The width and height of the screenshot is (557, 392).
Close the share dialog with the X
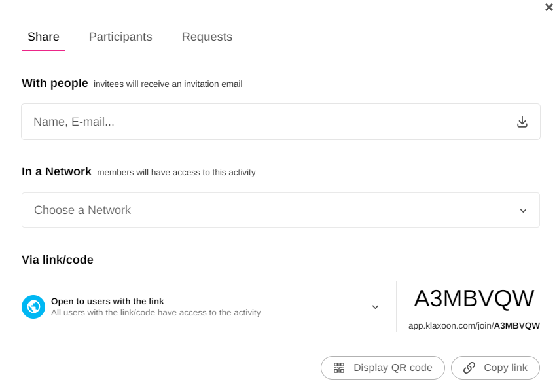tap(549, 7)
